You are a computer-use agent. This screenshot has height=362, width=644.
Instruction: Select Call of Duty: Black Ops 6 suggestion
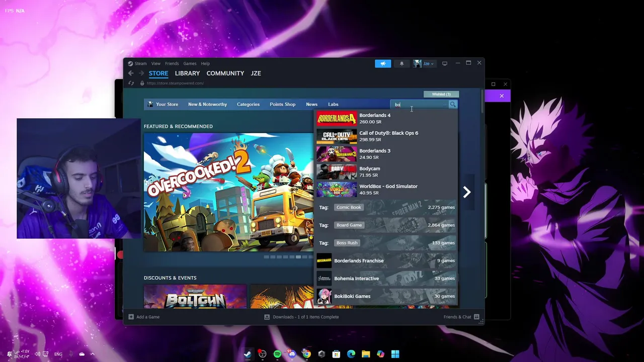coord(386,136)
